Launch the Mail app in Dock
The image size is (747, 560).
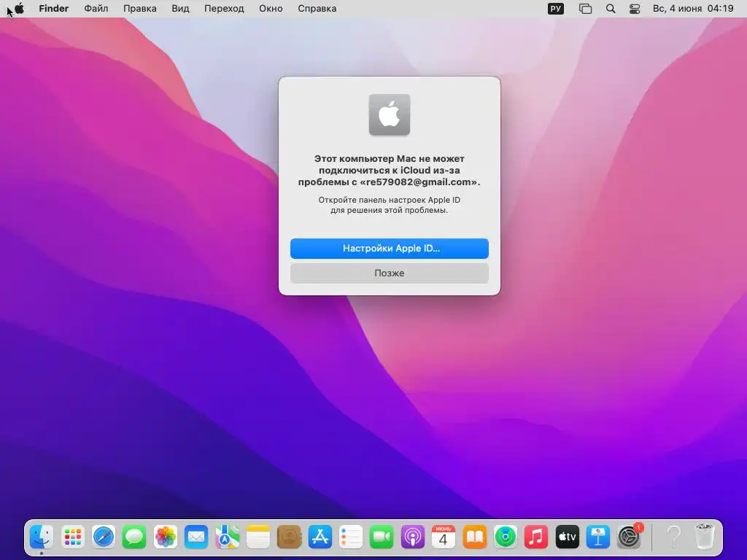[x=196, y=537]
